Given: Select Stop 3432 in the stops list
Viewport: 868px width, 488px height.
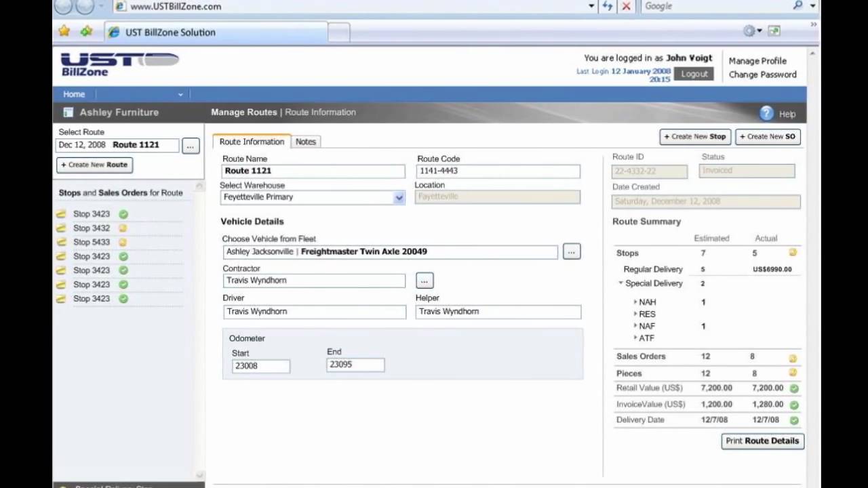Looking at the screenshot, I should coord(92,228).
